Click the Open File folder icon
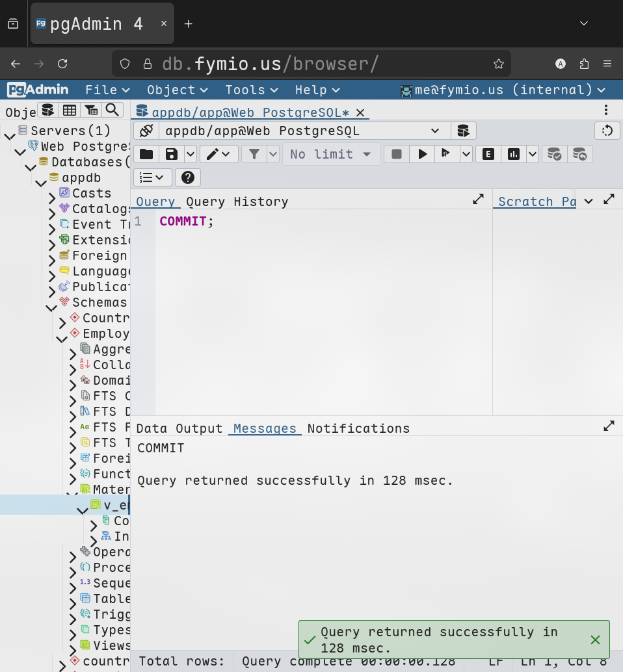 point(146,154)
